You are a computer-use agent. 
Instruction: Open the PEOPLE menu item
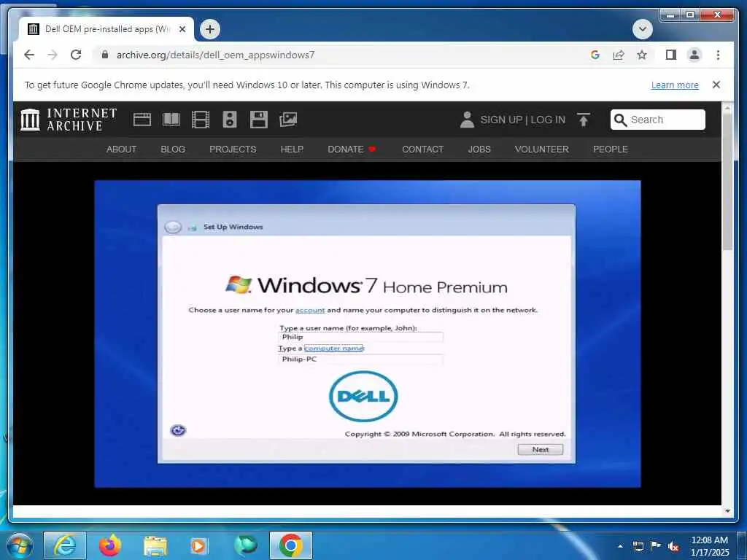click(611, 149)
